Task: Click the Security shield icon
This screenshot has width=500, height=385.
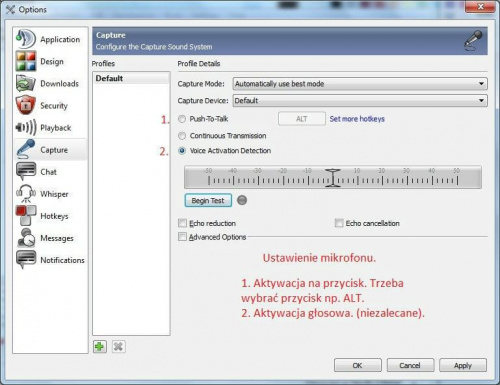Action: tap(26, 105)
